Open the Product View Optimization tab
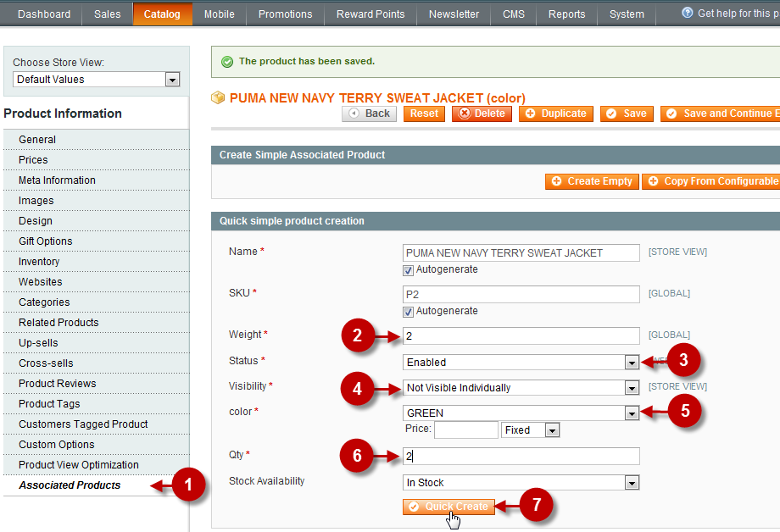The height and width of the screenshot is (532, 780). (97, 465)
